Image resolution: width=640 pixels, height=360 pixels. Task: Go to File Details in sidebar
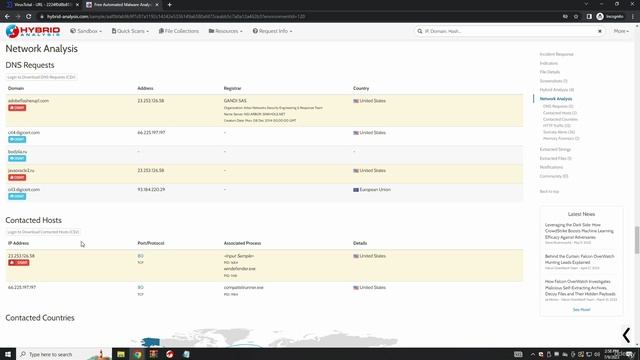(x=550, y=72)
